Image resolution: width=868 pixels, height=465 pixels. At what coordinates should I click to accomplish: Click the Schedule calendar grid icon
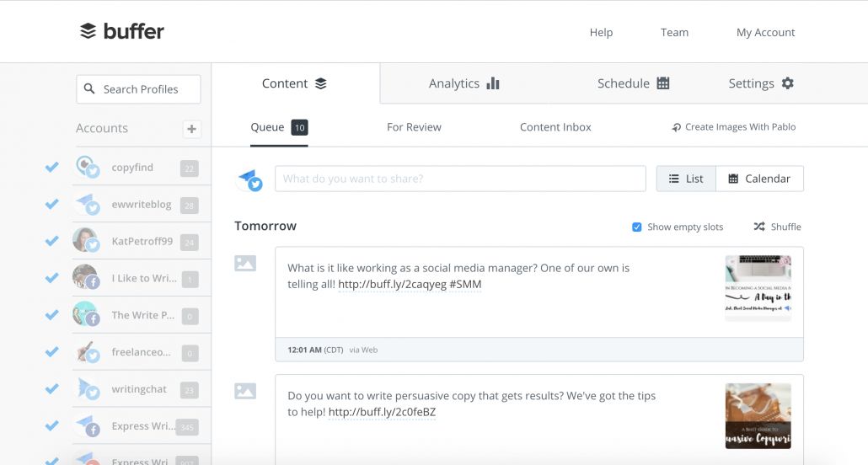click(x=663, y=83)
